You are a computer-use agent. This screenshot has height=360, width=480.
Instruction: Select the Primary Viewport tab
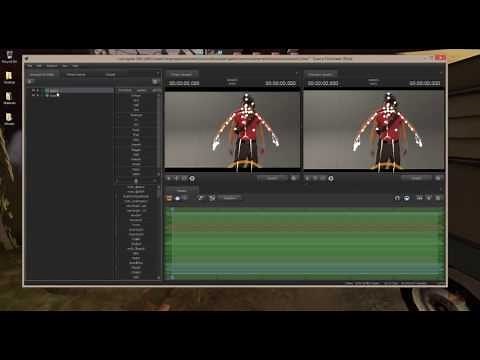coord(182,74)
